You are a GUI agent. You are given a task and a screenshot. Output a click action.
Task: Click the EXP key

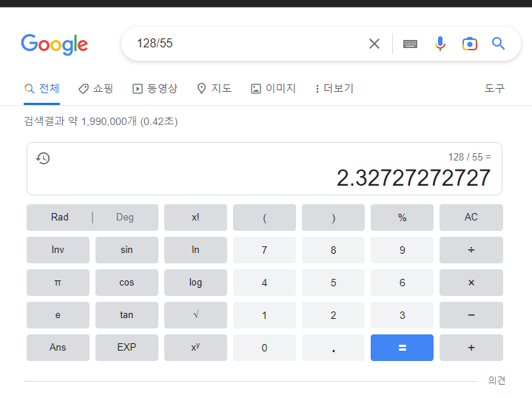(127, 348)
